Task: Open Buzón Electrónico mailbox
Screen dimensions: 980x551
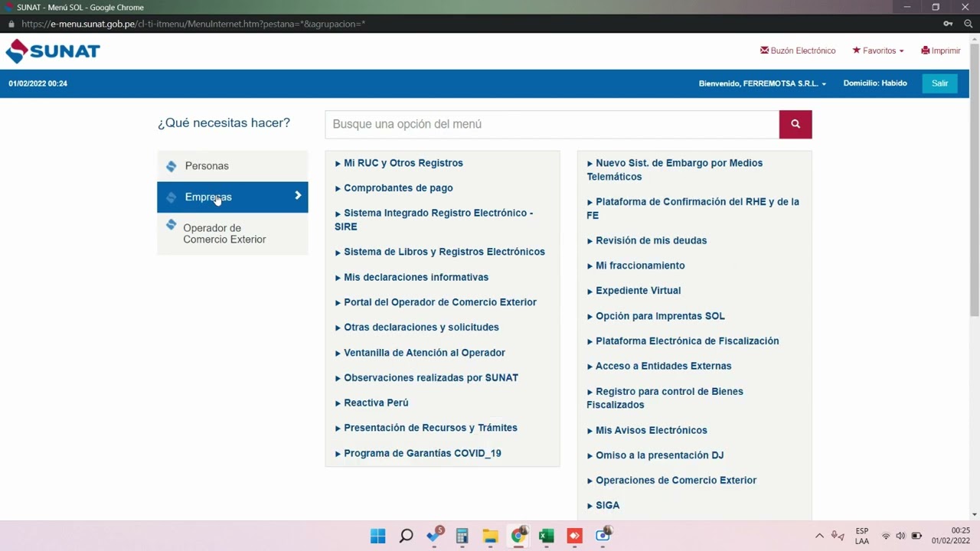Action: coord(798,51)
